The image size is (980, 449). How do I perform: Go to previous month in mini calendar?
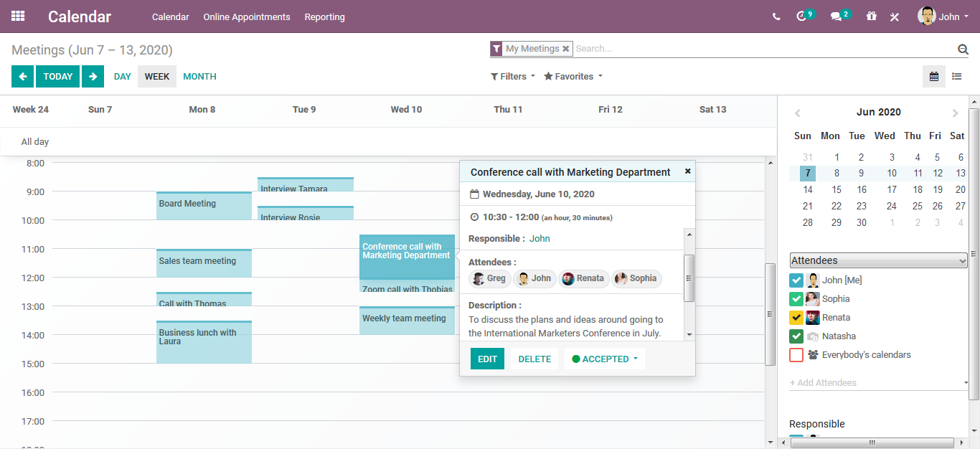(x=798, y=113)
